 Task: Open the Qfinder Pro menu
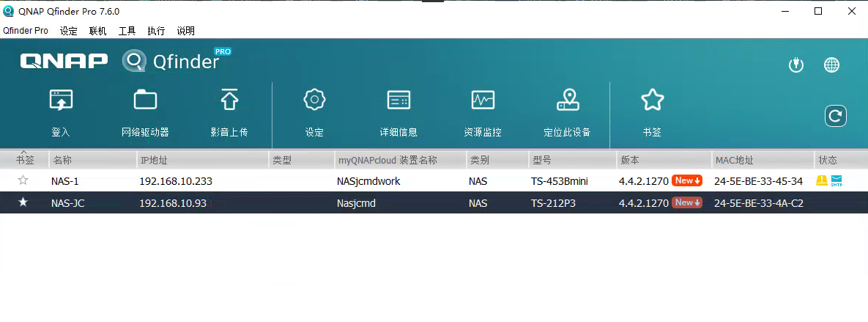26,31
